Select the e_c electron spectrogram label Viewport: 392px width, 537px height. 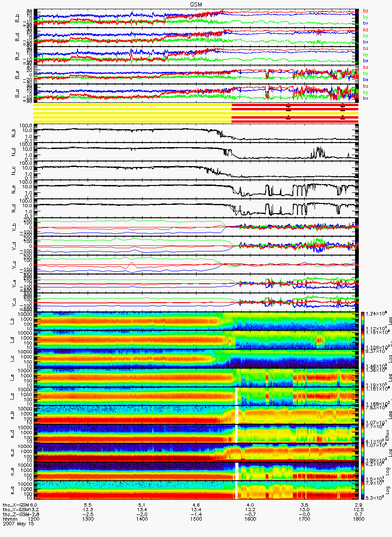[x=12, y=453]
